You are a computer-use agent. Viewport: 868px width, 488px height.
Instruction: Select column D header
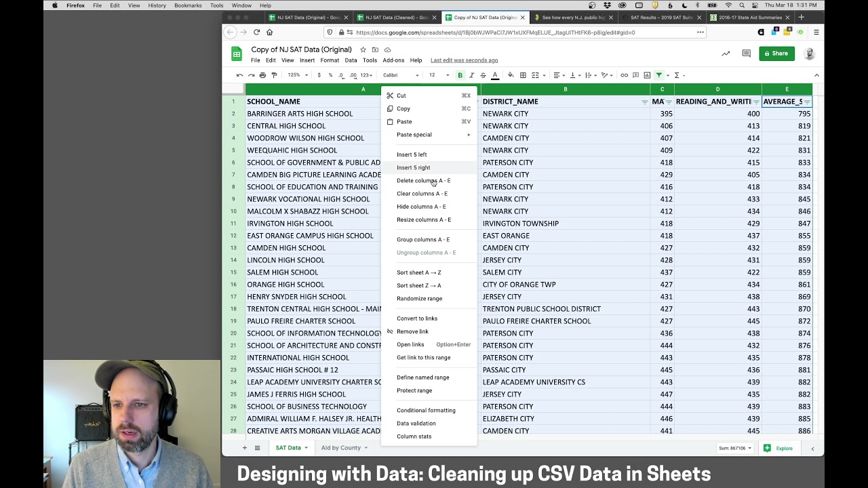[x=717, y=89]
